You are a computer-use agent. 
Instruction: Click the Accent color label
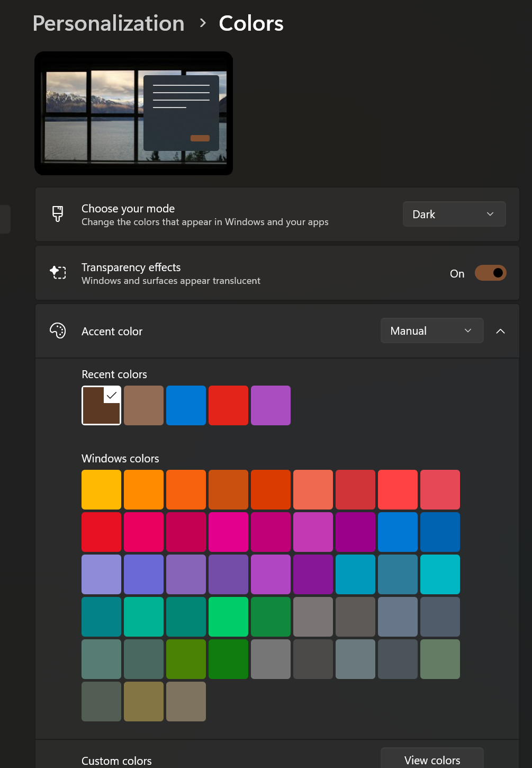(112, 332)
